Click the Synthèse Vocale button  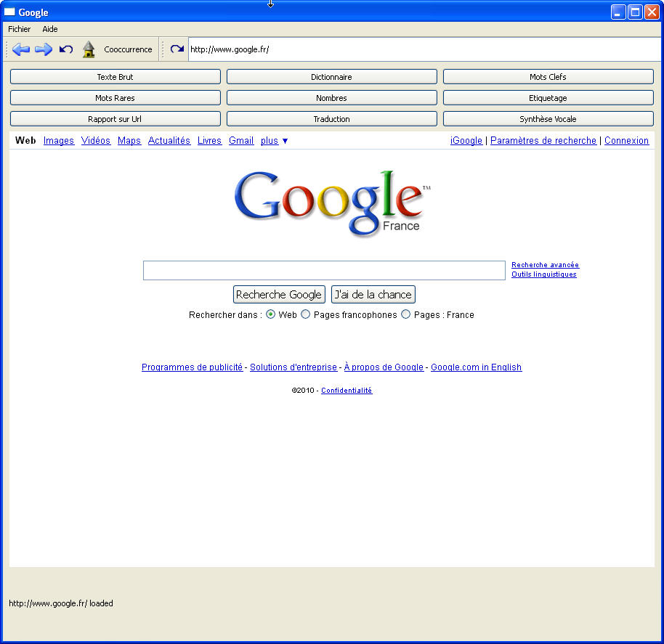point(548,119)
